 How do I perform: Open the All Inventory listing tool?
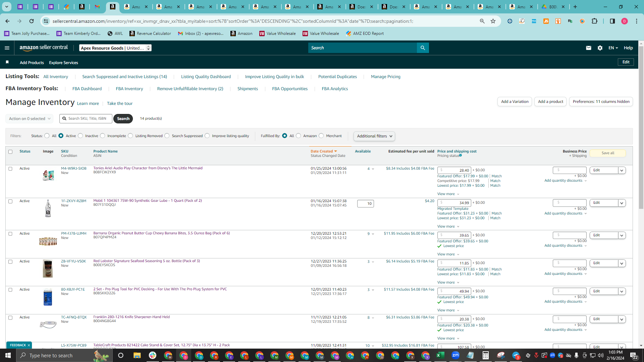[56, 77]
